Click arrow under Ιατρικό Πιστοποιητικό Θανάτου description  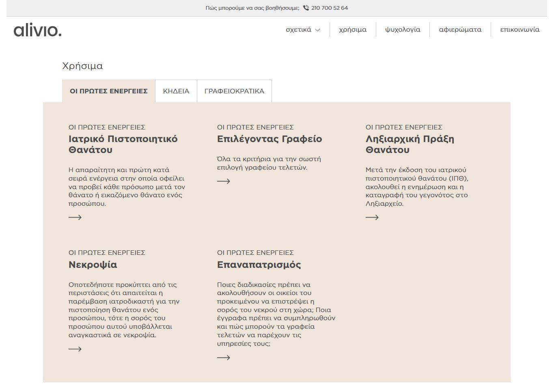pos(75,218)
